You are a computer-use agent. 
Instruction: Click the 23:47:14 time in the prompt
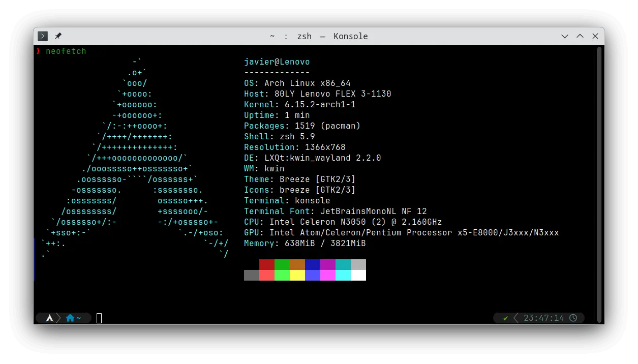(543, 318)
